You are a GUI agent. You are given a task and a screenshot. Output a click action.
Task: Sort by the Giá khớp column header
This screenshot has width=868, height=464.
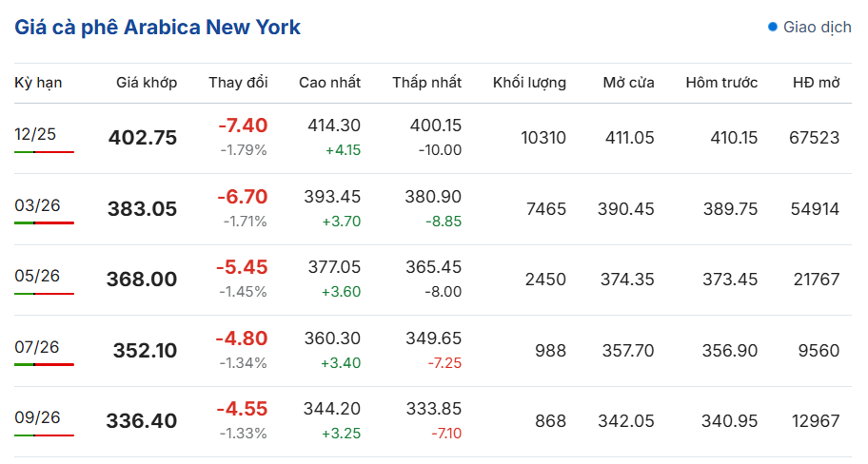point(147,83)
